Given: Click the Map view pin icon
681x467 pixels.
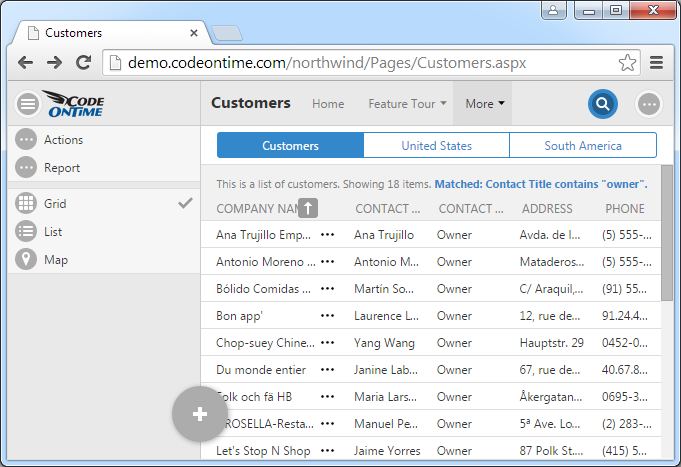Looking at the screenshot, I should [x=27, y=260].
